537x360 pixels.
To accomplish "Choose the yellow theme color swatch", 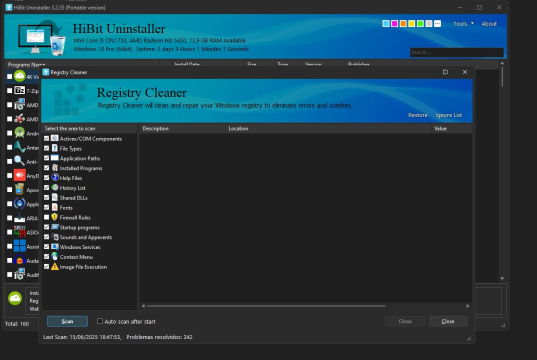I will [x=412, y=24].
